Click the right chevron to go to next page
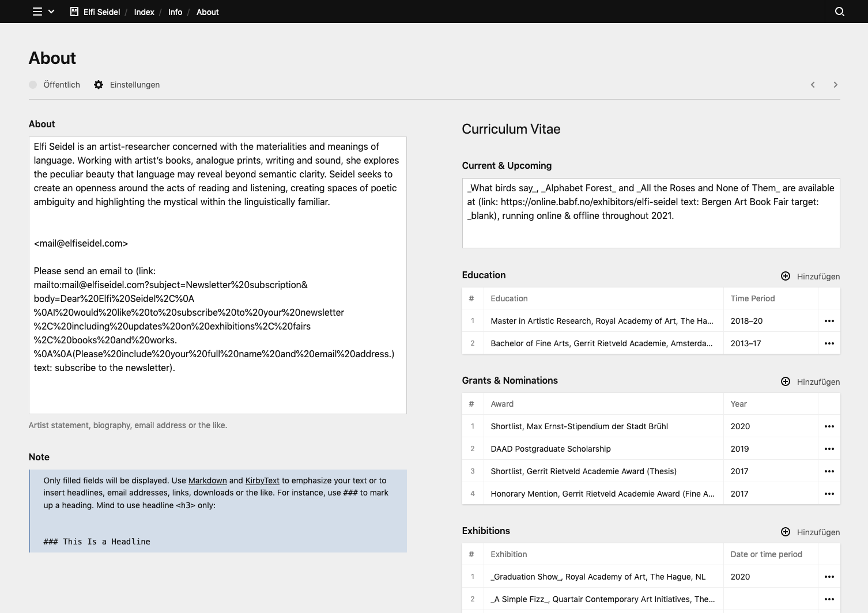Screen dimensions: 868x613 [x=835, y=85]
